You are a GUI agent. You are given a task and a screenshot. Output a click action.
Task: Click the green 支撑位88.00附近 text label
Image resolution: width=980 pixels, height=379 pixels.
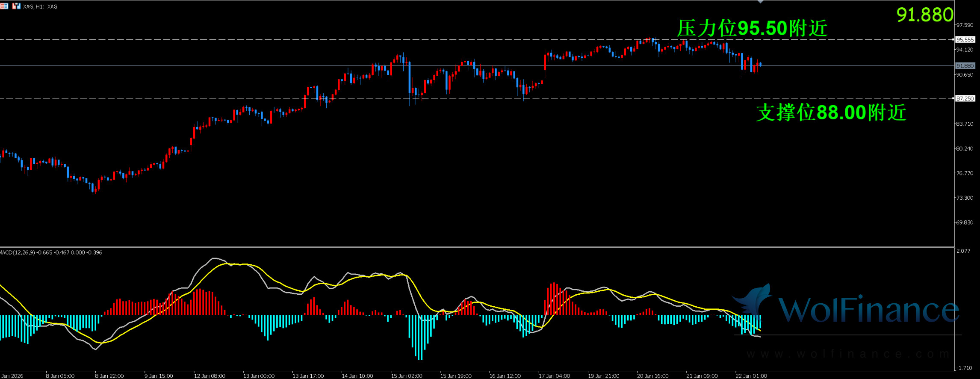tap(831, 113)
